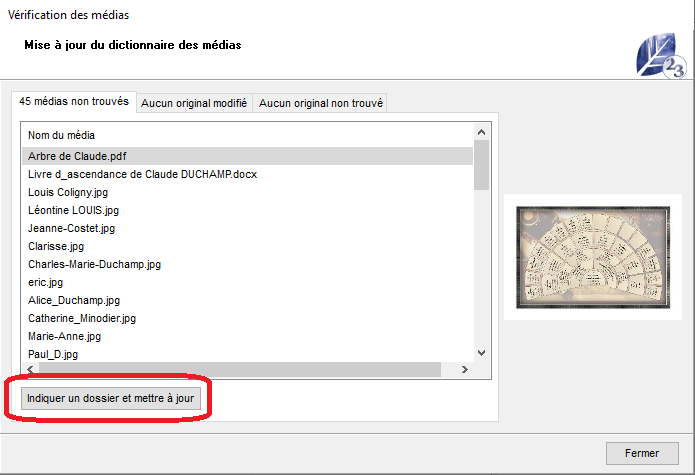Image resolution: width=695 pixels, height=475 pixels.
Task: Select 'Arbre de Claude.pdf' in list
Action: point(77,156)
